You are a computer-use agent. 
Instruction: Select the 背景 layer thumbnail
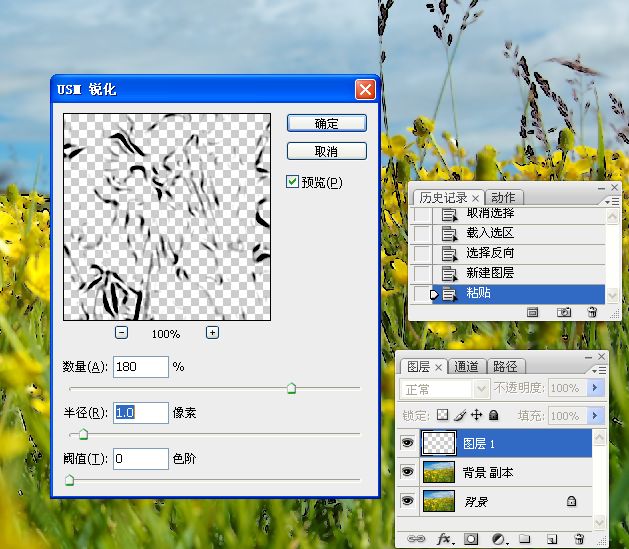point(439,500)
